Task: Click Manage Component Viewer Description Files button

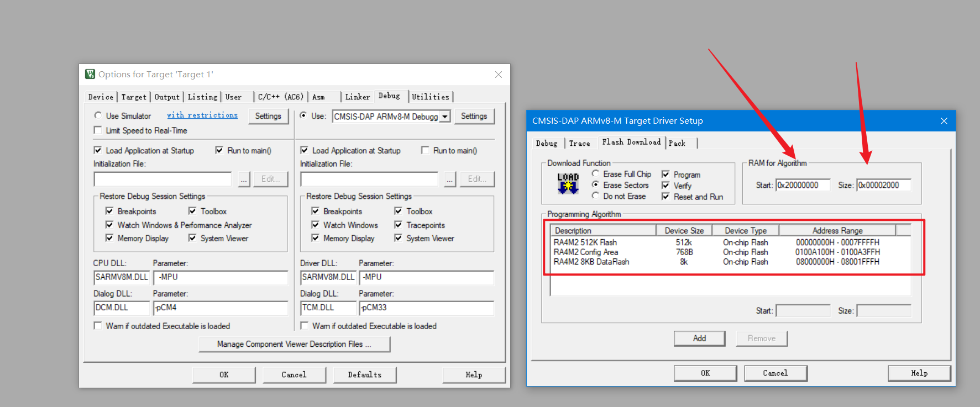Action: pos(294,344)
